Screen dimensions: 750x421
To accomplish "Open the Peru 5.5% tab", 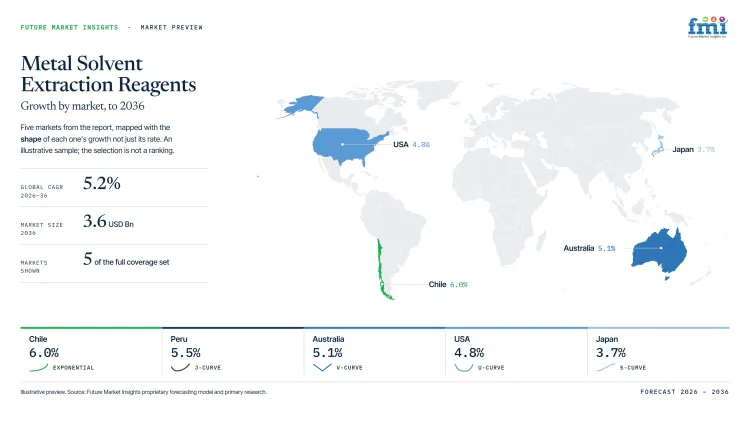I will (x=232, y=353).
